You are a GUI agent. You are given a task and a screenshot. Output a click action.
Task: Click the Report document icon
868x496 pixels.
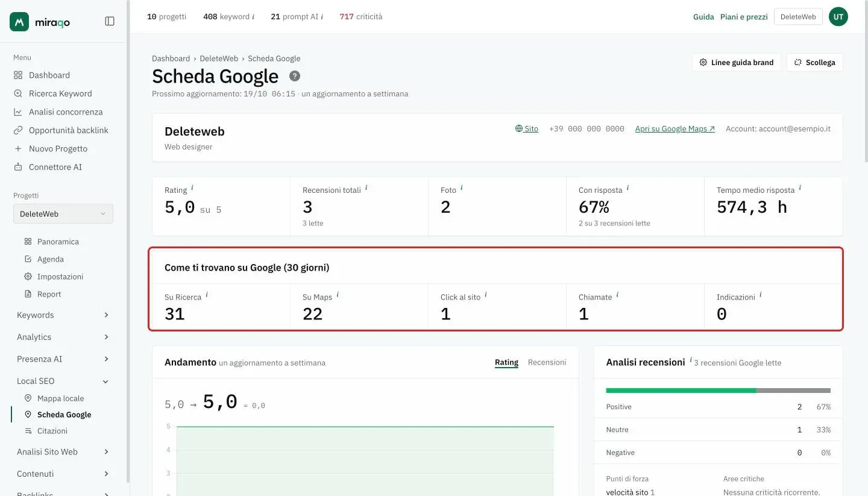click(x=28, y=294)
